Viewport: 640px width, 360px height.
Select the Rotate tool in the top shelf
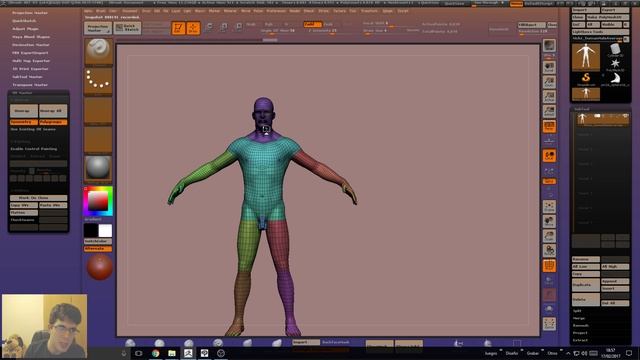239,27
